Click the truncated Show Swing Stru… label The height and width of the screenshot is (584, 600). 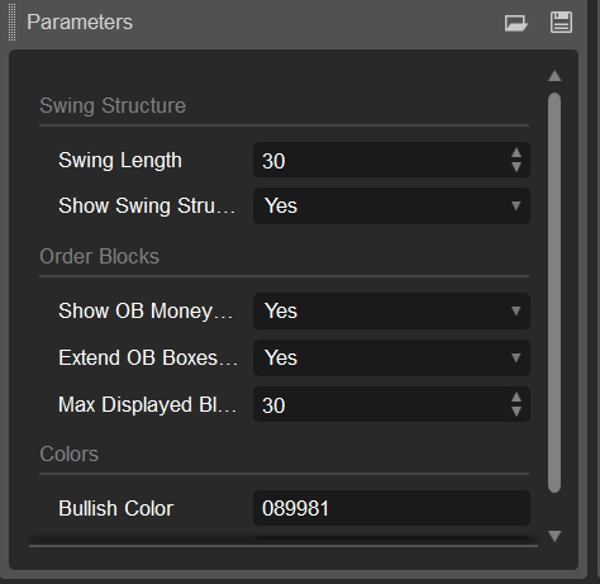tap(147, 206)
